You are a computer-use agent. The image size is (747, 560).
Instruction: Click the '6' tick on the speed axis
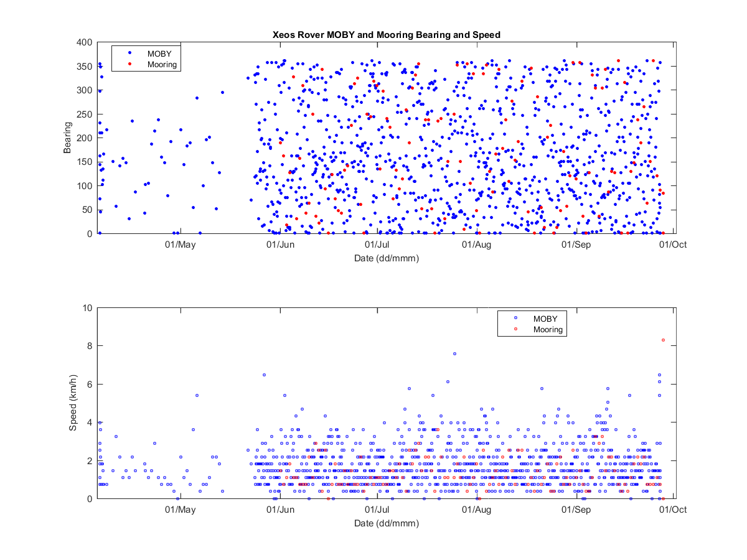[x=91, y=385]
